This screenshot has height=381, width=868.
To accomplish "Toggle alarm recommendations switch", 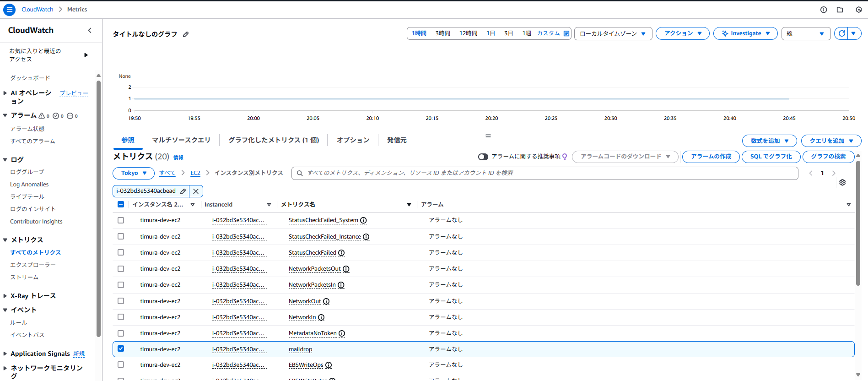I will (483, 157).
